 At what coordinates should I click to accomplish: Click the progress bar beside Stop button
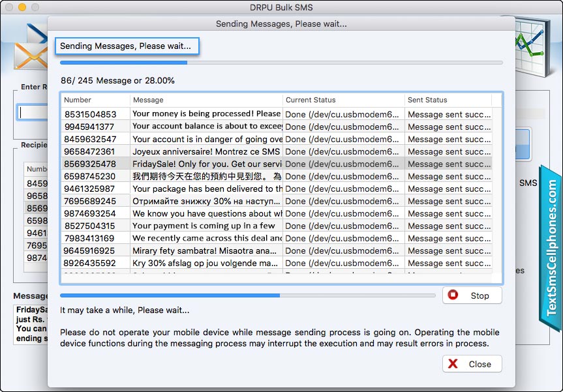point(248,295)
